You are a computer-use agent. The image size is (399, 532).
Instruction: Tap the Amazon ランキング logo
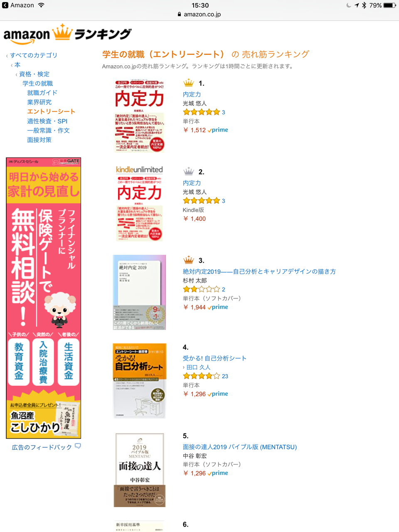(x=67, y=34)
